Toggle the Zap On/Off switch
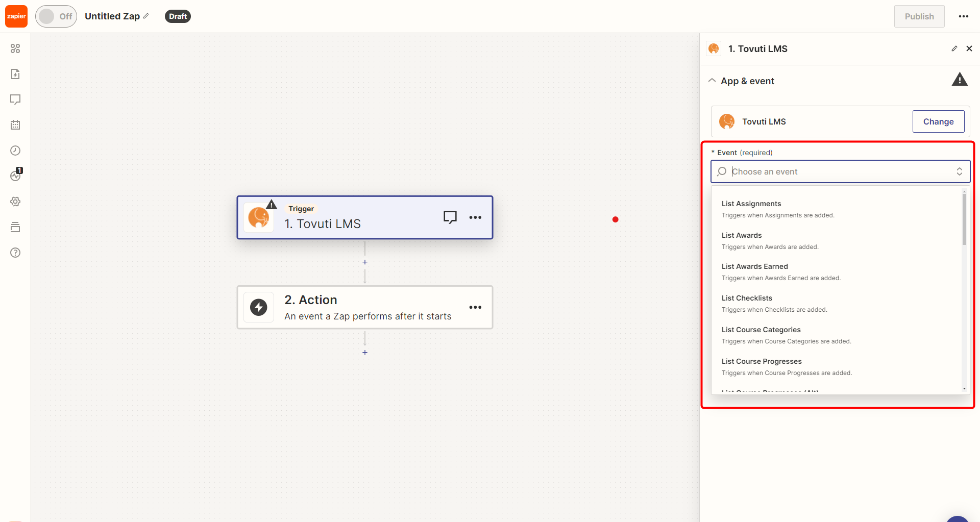 56,16
